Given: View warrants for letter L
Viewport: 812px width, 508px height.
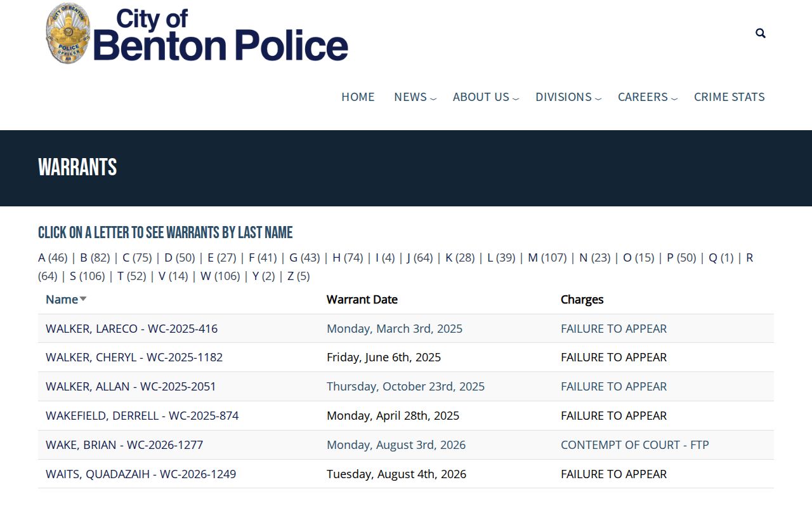Looking at the screenshot, I should pos(490,258).
